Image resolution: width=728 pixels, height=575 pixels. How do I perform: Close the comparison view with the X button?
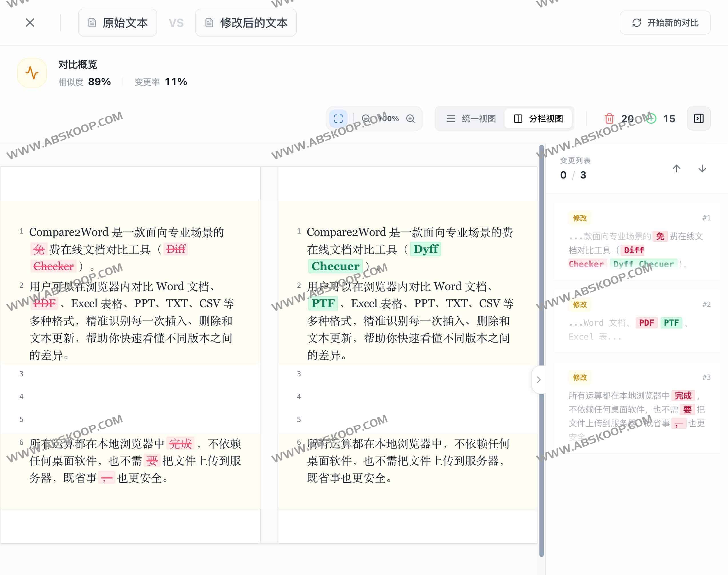[x=30, y=23]
